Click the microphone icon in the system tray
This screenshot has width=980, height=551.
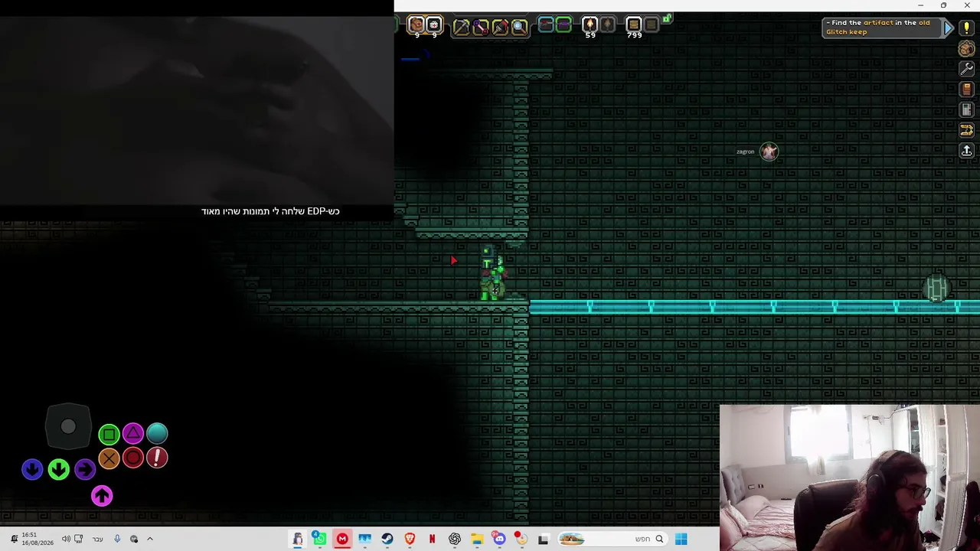point(117,539)
